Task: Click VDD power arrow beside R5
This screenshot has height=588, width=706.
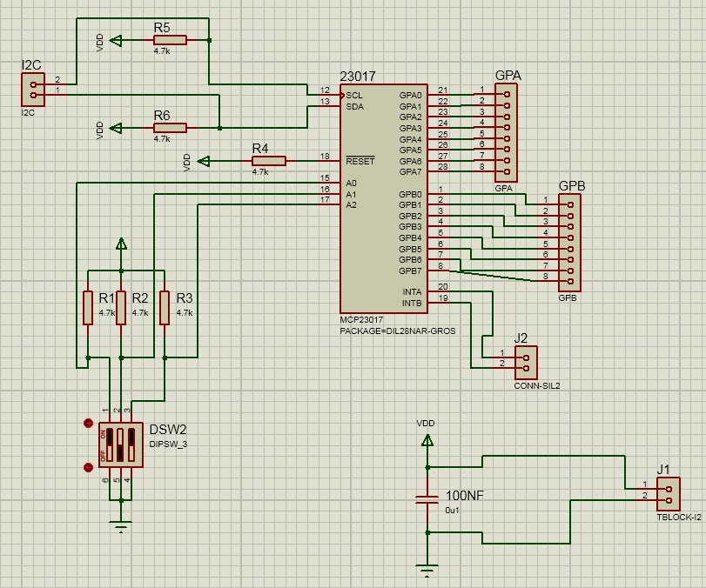Action: click(116, 41)
